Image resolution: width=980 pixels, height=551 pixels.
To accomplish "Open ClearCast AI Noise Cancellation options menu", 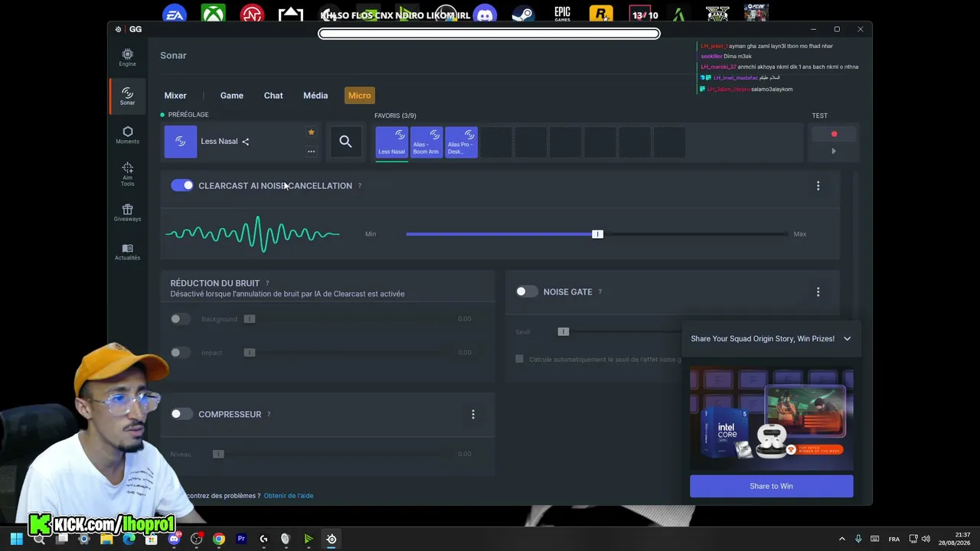I will (x=818, y=186).
